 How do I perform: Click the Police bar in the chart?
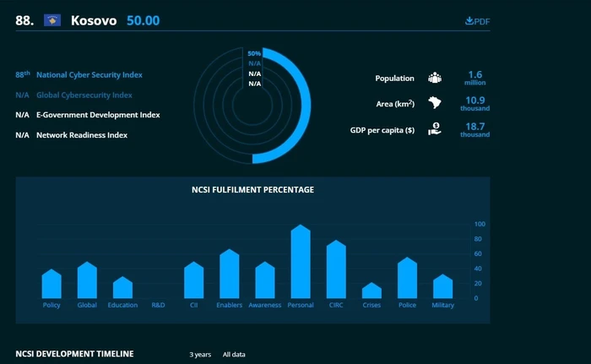407,278
